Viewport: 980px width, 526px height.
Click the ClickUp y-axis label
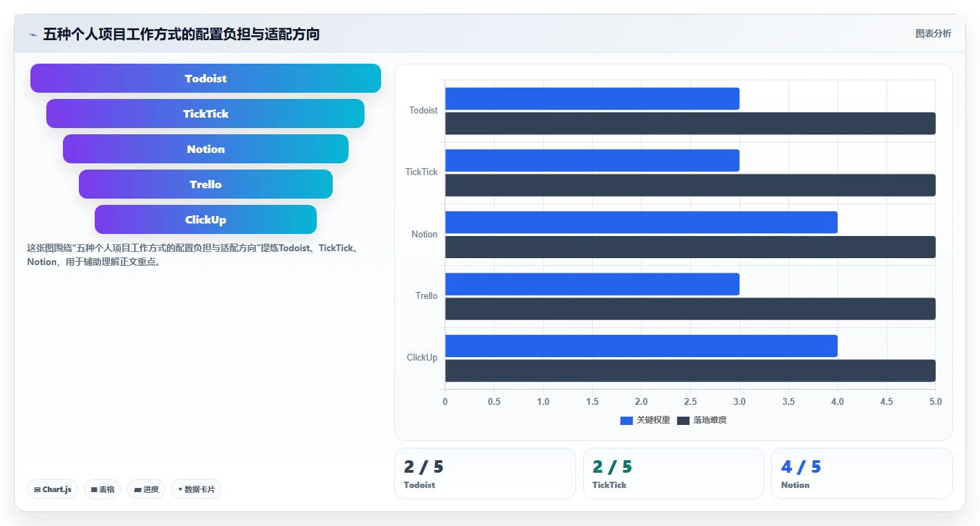(x=423, y=358)
